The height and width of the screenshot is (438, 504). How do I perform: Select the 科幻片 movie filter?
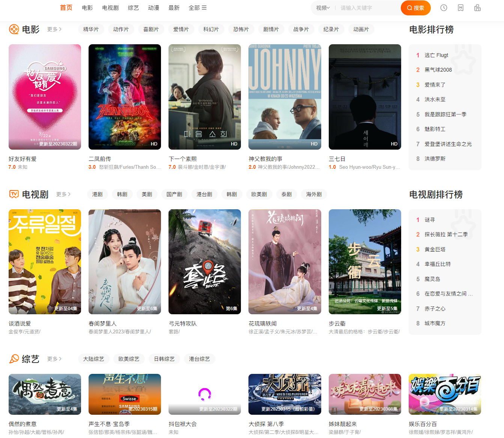click(x=211, y=29)
